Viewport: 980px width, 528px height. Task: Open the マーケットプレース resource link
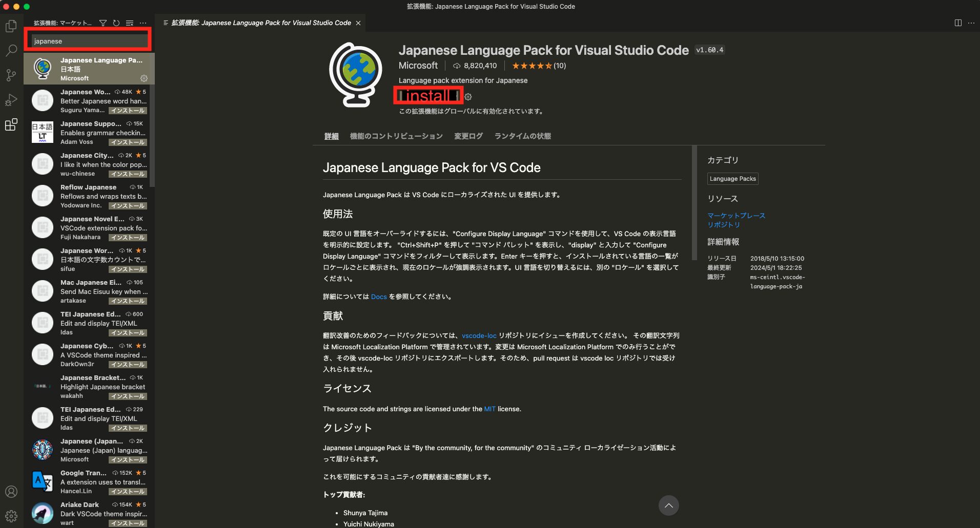(x=737, y=216)
